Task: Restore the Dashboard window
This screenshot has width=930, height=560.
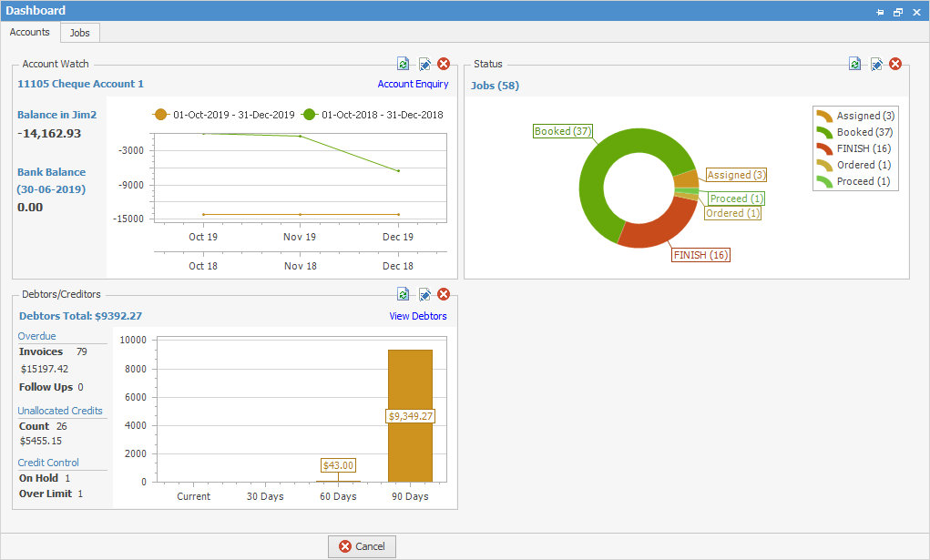Action: pyautogui.click(x=896, y=11)
